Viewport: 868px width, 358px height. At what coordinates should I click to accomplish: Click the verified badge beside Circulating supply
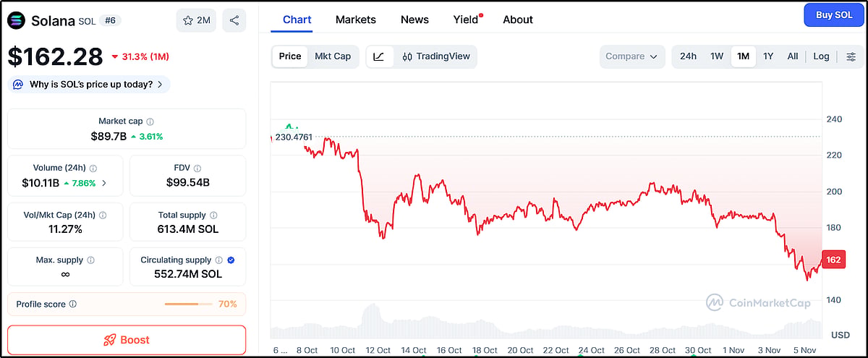tap(231, 260)
